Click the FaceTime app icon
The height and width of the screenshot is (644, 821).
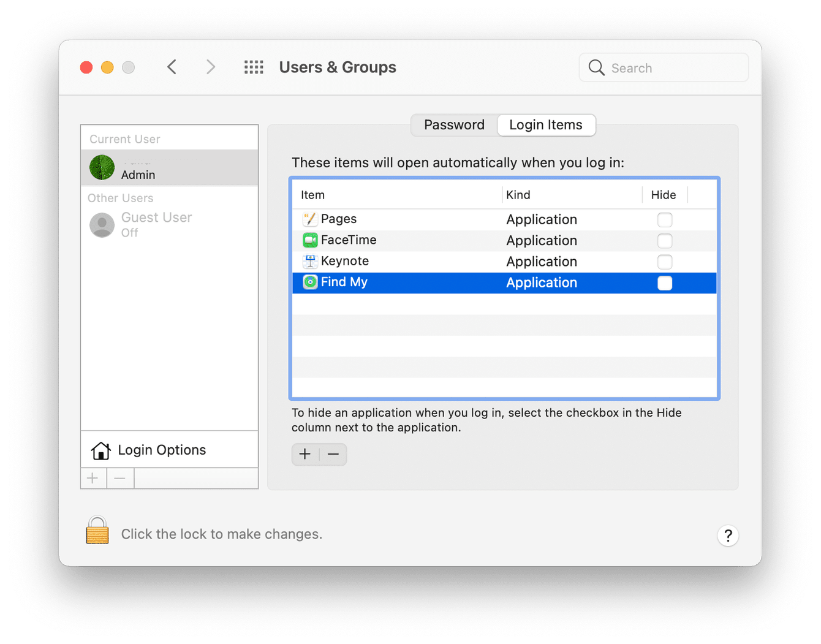(310, 240)
